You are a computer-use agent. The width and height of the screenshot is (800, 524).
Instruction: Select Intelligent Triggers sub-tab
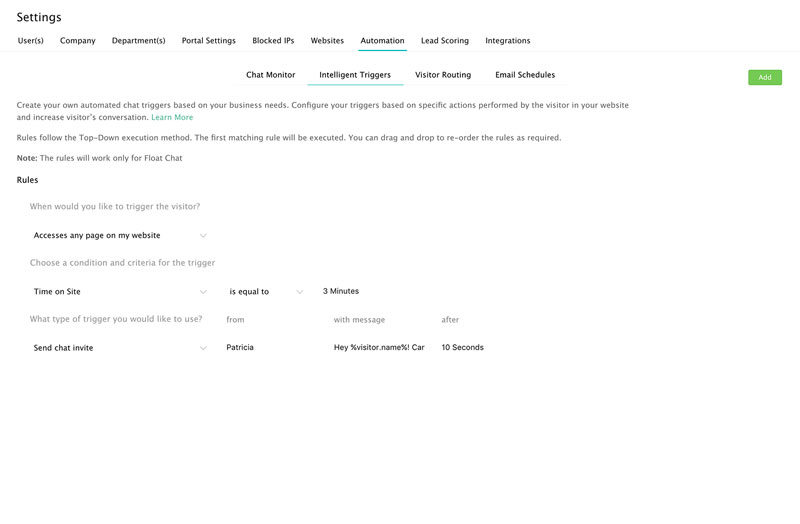(x=355, y=75)
